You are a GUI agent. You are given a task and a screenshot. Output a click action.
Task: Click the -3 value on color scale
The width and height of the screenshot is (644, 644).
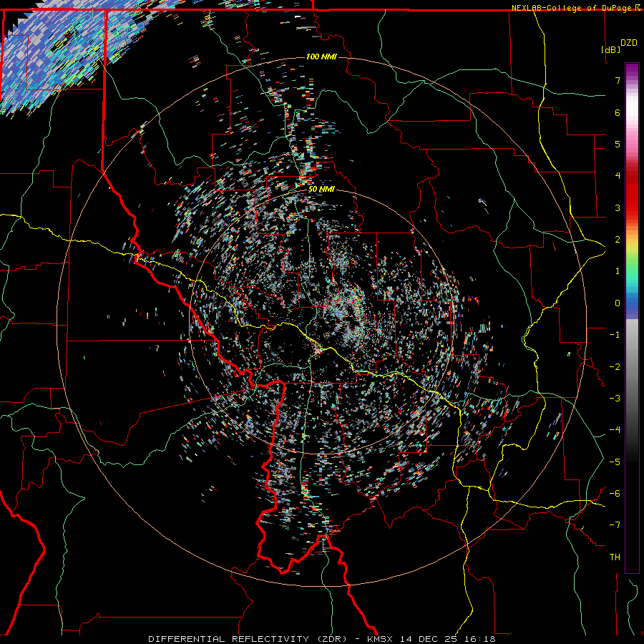pos(615,399)
